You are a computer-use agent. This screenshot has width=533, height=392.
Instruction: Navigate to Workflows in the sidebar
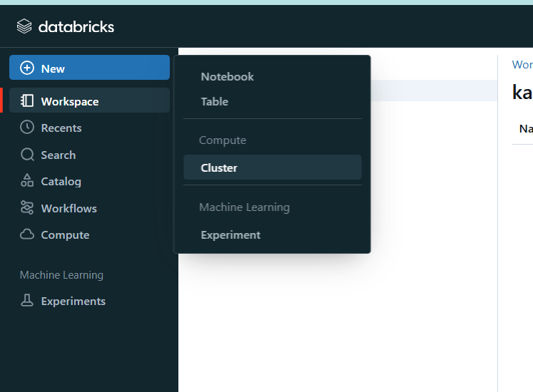tap(69, 208)
